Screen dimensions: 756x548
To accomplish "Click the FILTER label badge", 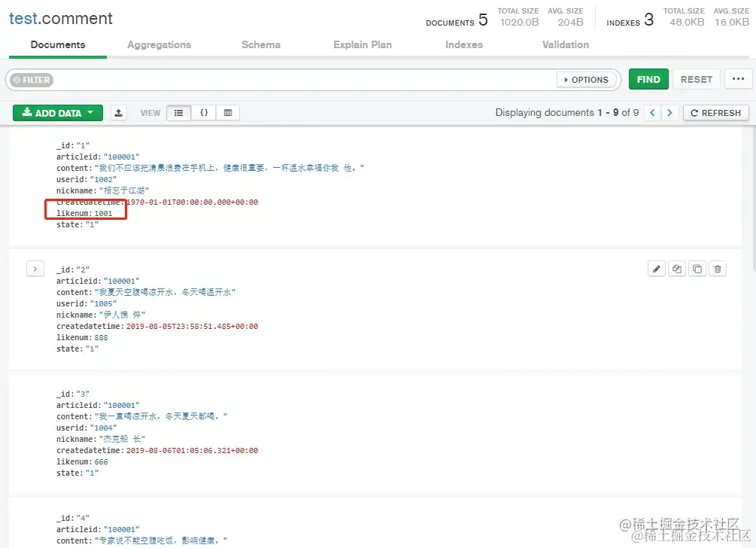I will click(x=32, y=80).
